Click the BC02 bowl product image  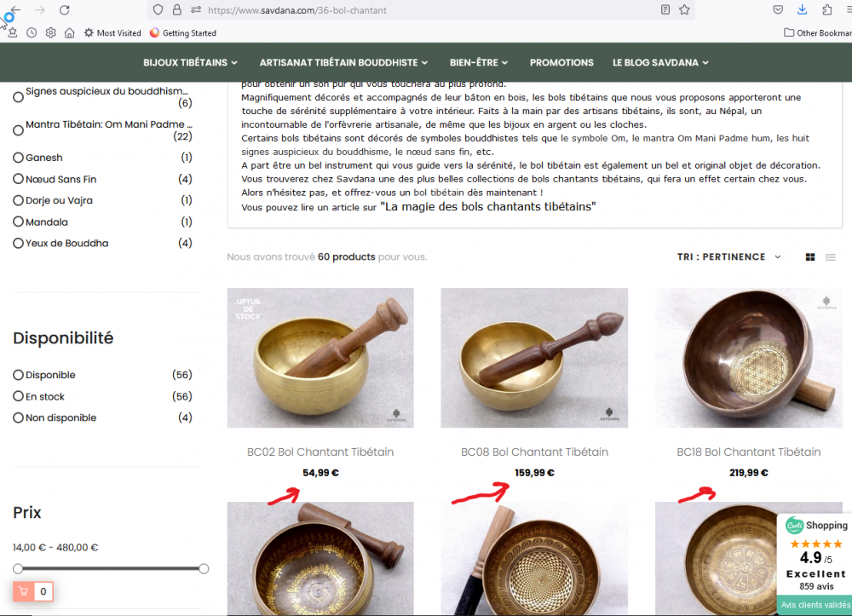[x=320, y=358]
